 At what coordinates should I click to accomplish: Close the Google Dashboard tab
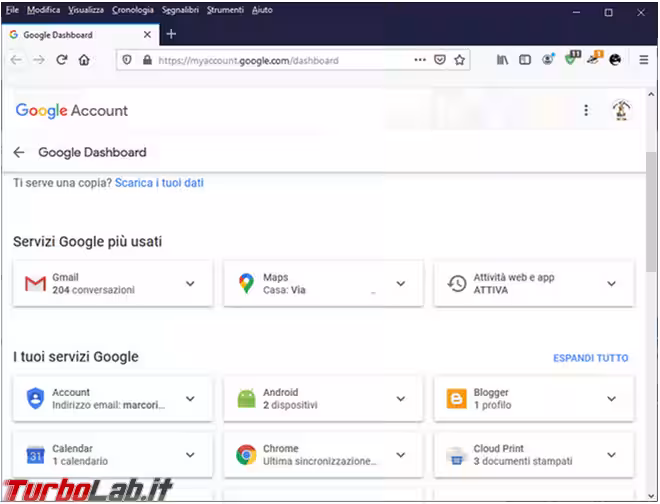click(x=147, y=35)
